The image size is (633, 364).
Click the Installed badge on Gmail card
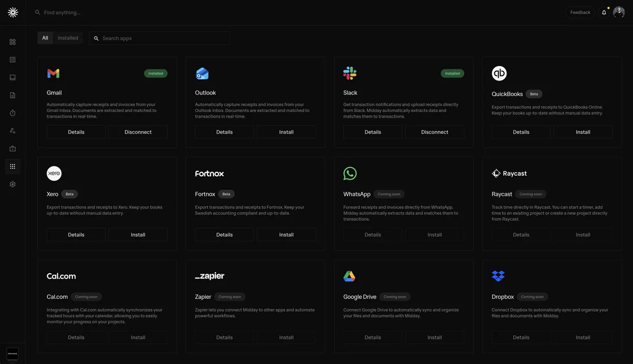tap(156, 73)
